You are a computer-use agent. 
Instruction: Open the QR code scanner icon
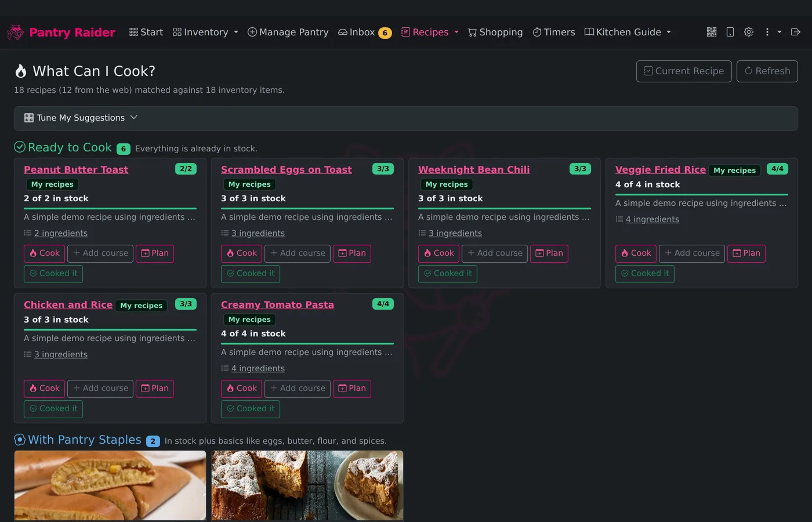tap(712, 32)
